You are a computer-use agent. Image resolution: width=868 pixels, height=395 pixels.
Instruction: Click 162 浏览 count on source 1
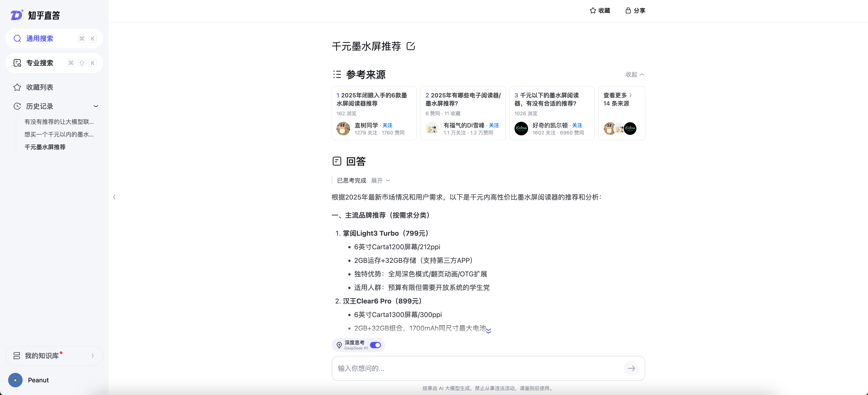(x=346, y=113)
